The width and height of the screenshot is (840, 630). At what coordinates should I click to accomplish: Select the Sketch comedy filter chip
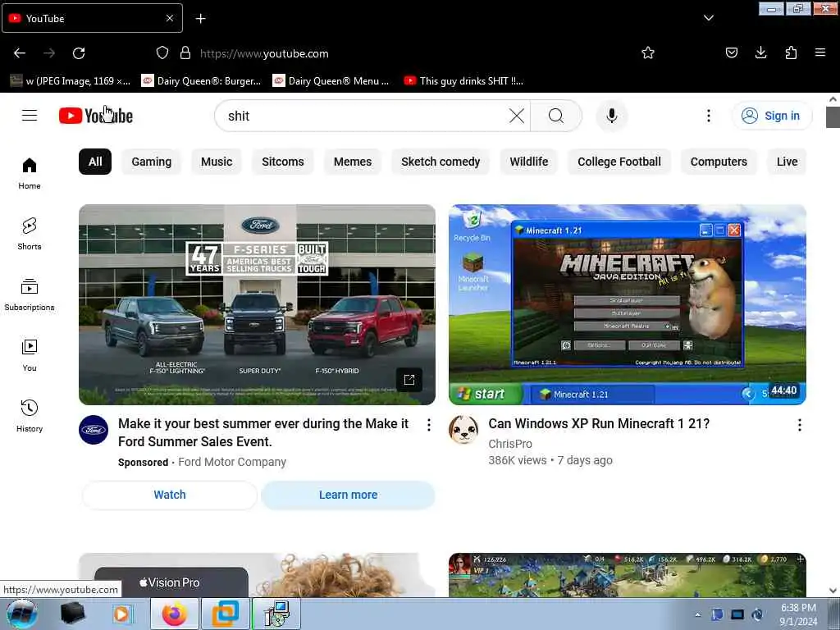[441, 162]
